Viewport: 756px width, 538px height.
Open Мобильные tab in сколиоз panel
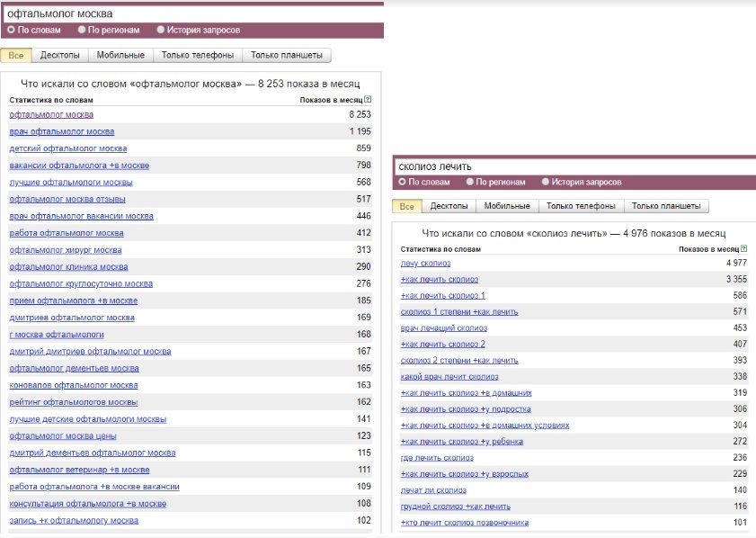[x=507, y=207]
